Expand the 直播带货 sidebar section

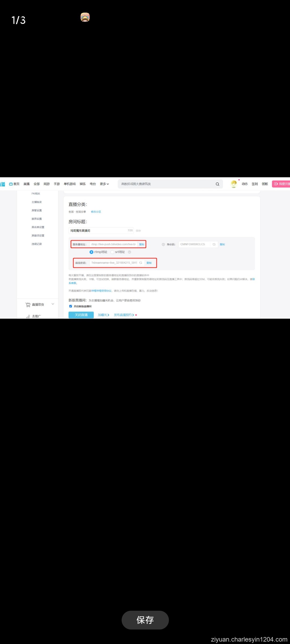tap(53, 304)
